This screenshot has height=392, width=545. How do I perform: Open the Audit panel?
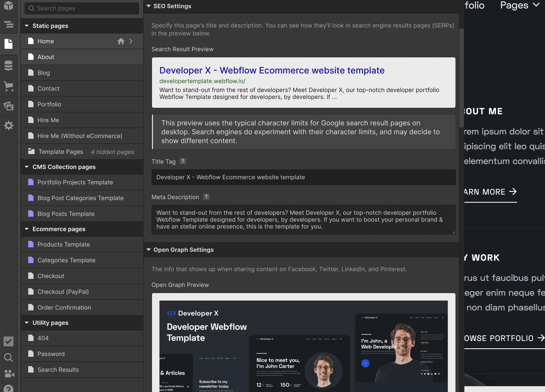tap(8, 341)
